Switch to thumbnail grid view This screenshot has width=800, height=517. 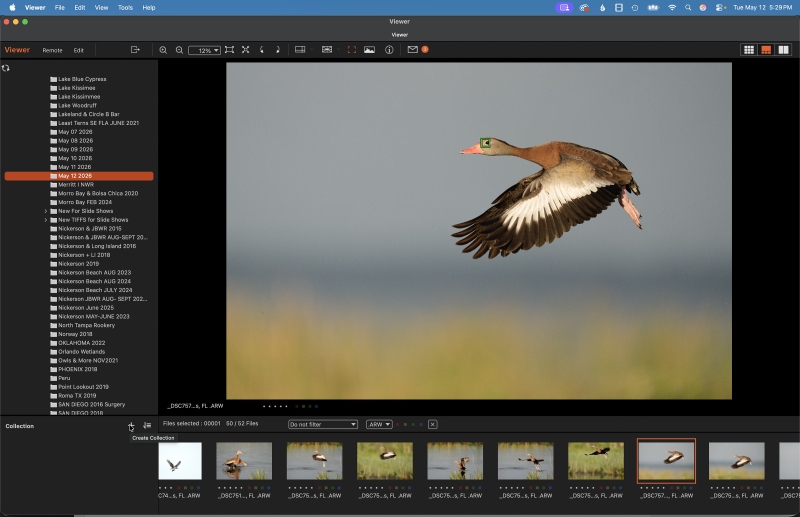pos(749,50)
